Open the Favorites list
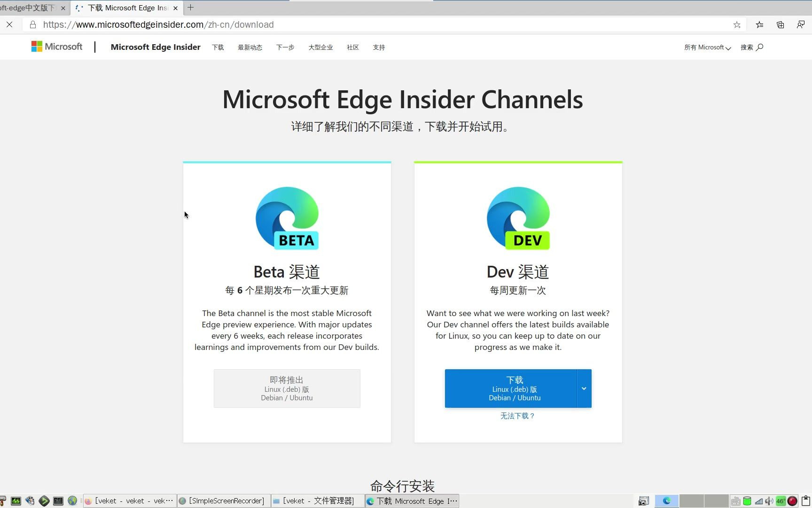 (759, 25)
